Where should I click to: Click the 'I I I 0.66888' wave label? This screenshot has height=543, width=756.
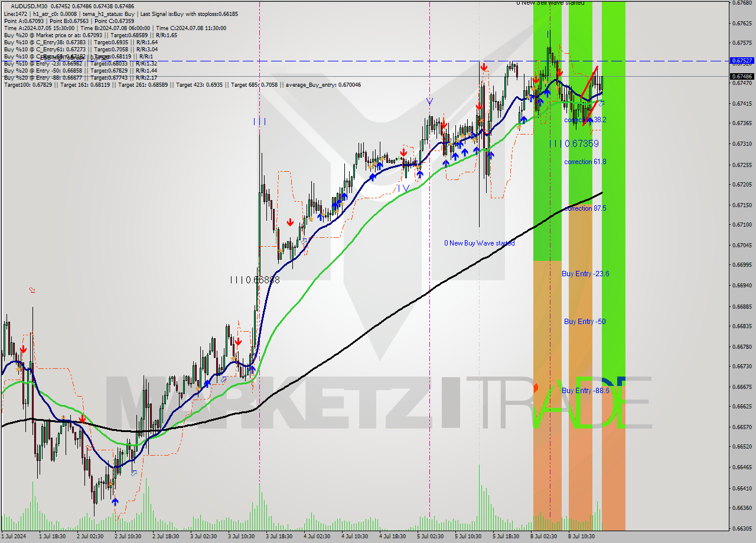(x=255, y=280)
